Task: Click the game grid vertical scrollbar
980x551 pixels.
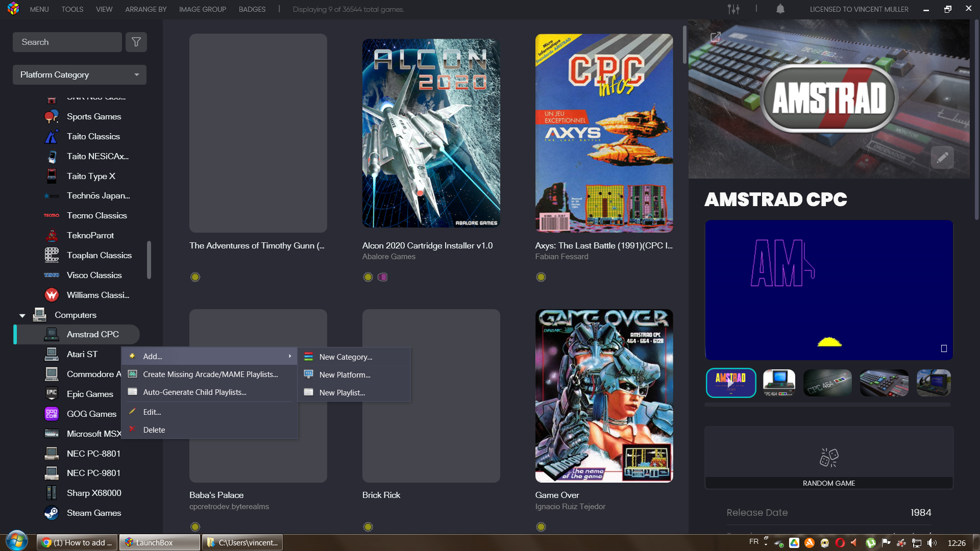Action: pos(684,45)
